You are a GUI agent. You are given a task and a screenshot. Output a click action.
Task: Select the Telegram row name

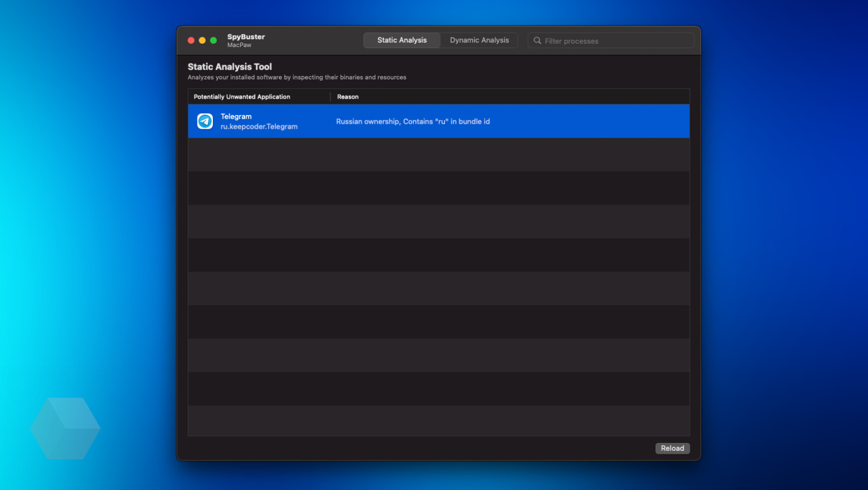(236, 116)
